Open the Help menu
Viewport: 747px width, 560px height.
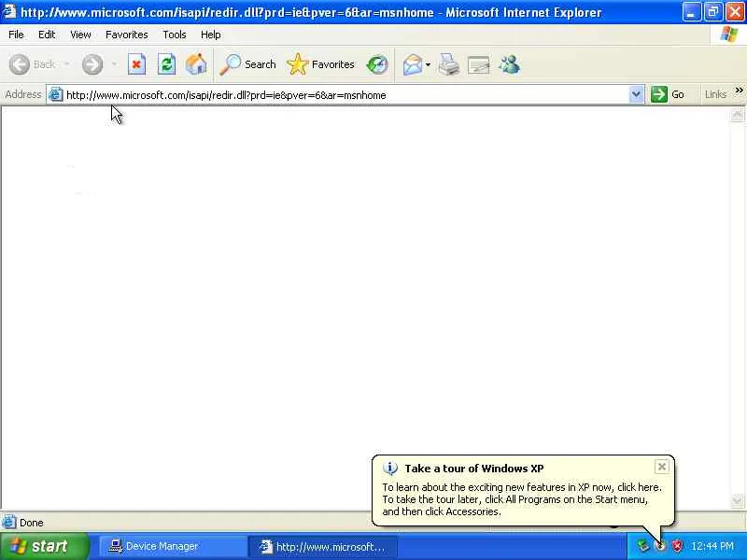210,35
